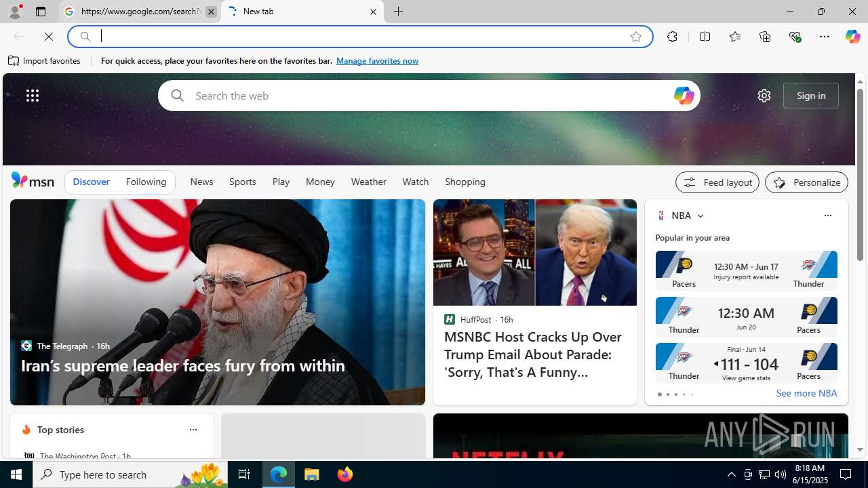Focus the browser address bar
Image resolution: width=868 pixels, height=488 pixels.
(361, 37)
